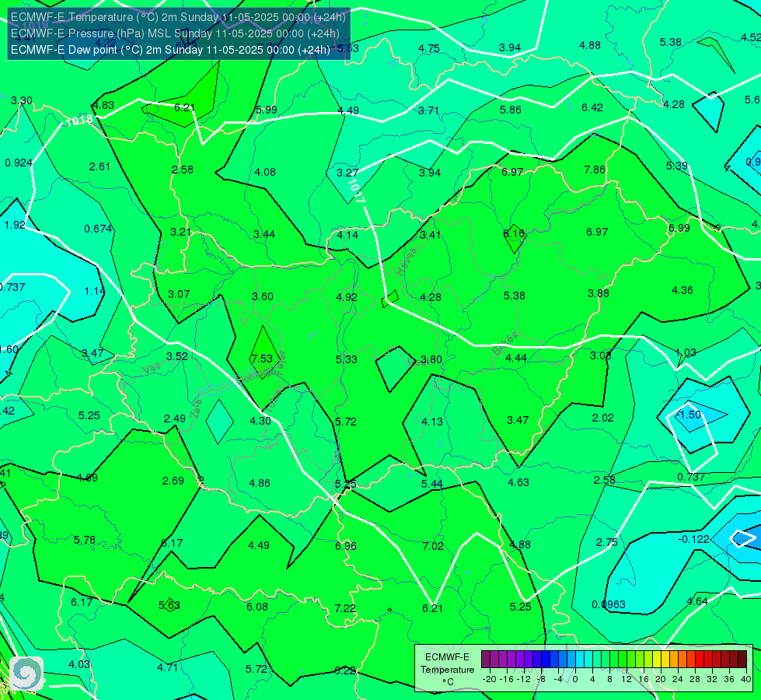The width and height of the screenshot is (761, 700).
Task: Click the 4.30 temperature value
Action: click(260, 421)
